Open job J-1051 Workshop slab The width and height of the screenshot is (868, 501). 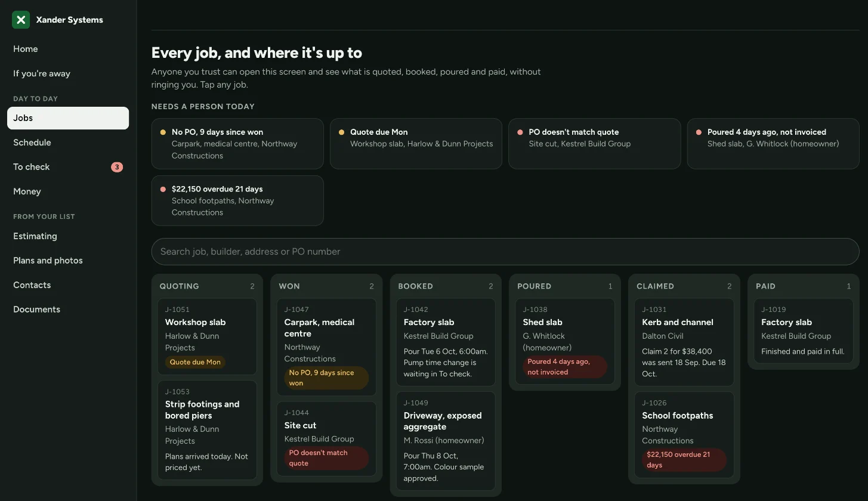pos(207,337)
